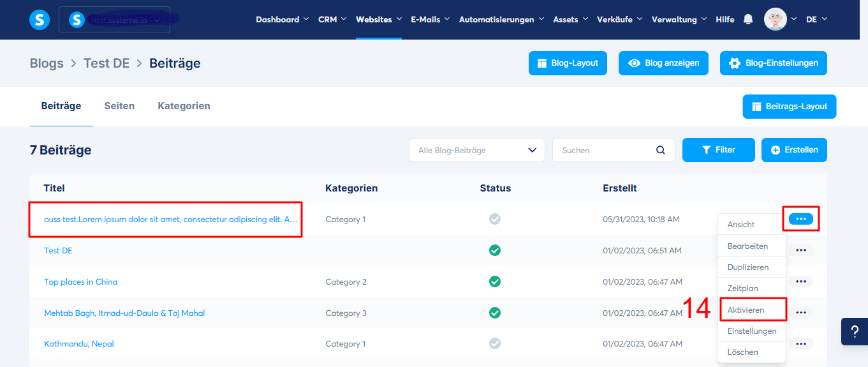
Task: Choose Einstellungen in the context menu
Action: (x=752, y=331)
